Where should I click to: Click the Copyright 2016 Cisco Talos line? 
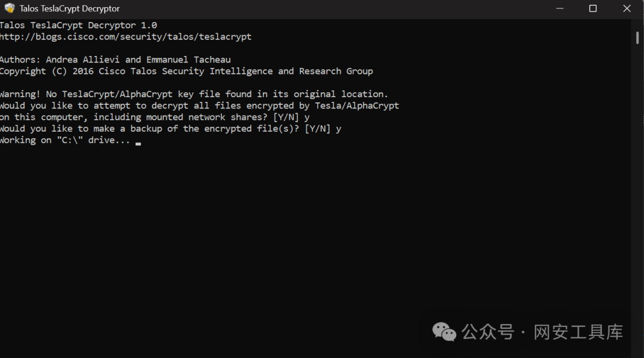tap(187, 71)
